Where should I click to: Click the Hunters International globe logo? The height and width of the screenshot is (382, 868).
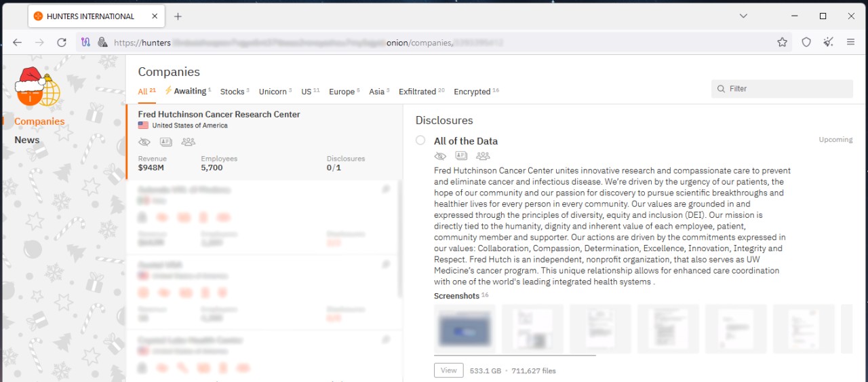click(x=39, y=88)
